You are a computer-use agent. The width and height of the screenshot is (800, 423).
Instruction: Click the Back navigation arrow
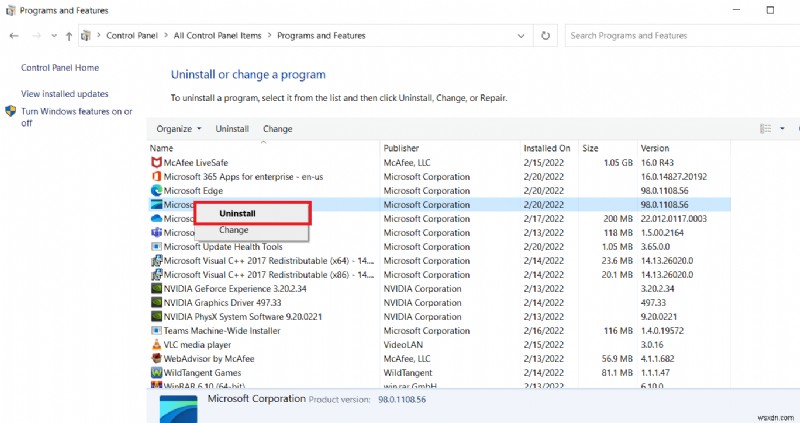(x=14, y=36)
